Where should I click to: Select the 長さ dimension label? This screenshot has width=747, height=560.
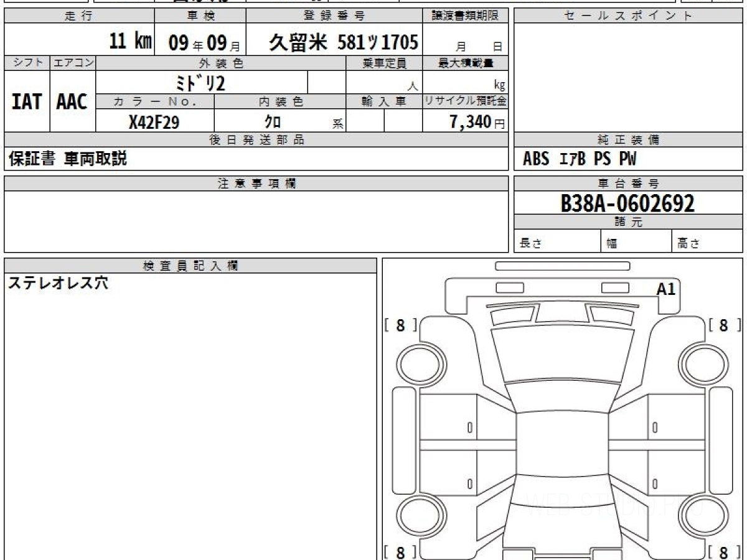(x=530, y=244)
